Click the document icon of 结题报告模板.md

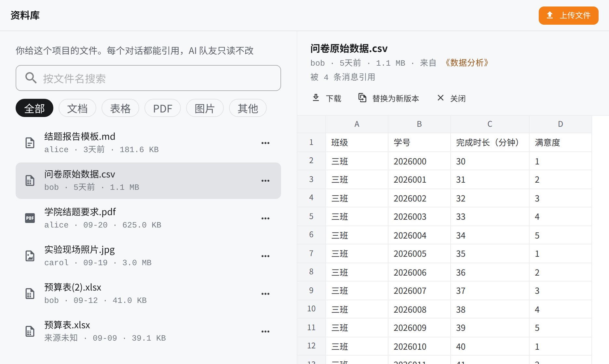click(x=30, y=143)
